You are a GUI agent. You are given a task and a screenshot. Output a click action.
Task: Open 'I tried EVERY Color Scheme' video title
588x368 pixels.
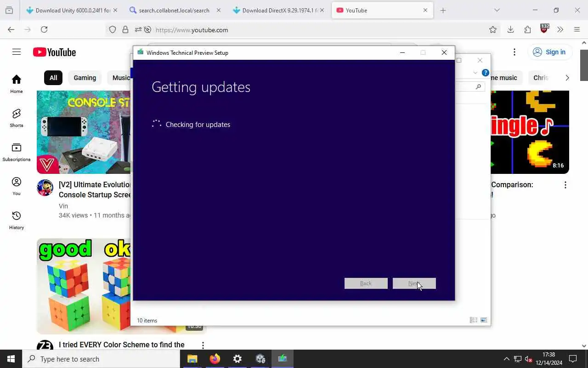[122, 345]
